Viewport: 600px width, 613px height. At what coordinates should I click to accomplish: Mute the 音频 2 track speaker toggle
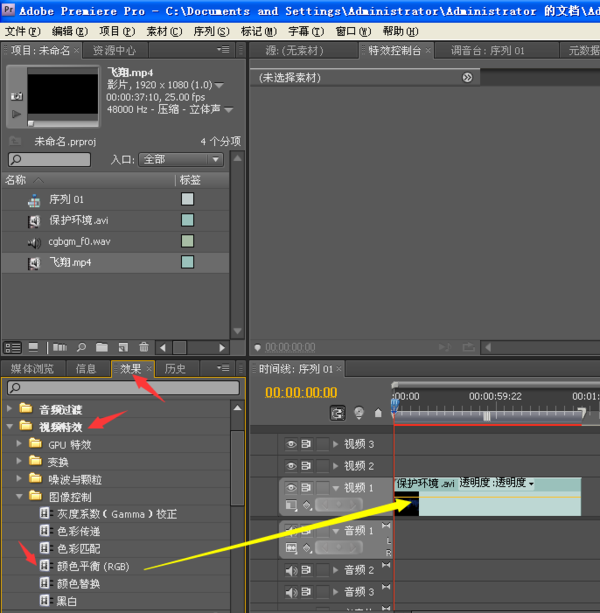(x=292, y=570)
